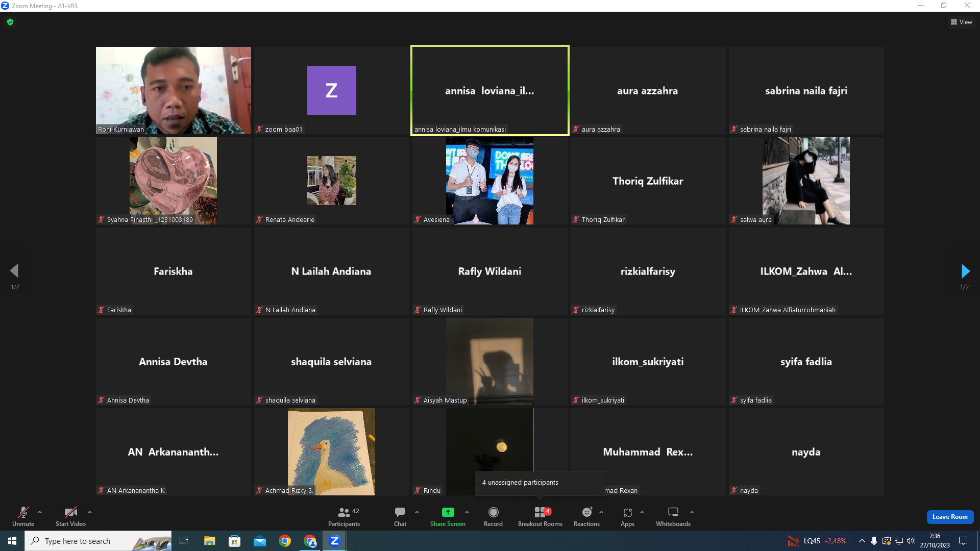
Task: Unmute the microphone
Action: pos(23,516)
